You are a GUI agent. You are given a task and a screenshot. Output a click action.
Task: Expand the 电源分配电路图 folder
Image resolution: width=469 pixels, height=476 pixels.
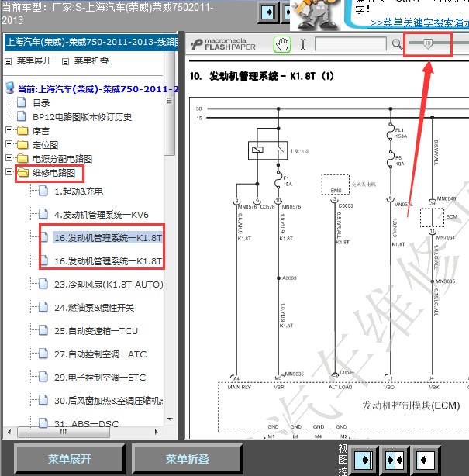click(9, 158)
